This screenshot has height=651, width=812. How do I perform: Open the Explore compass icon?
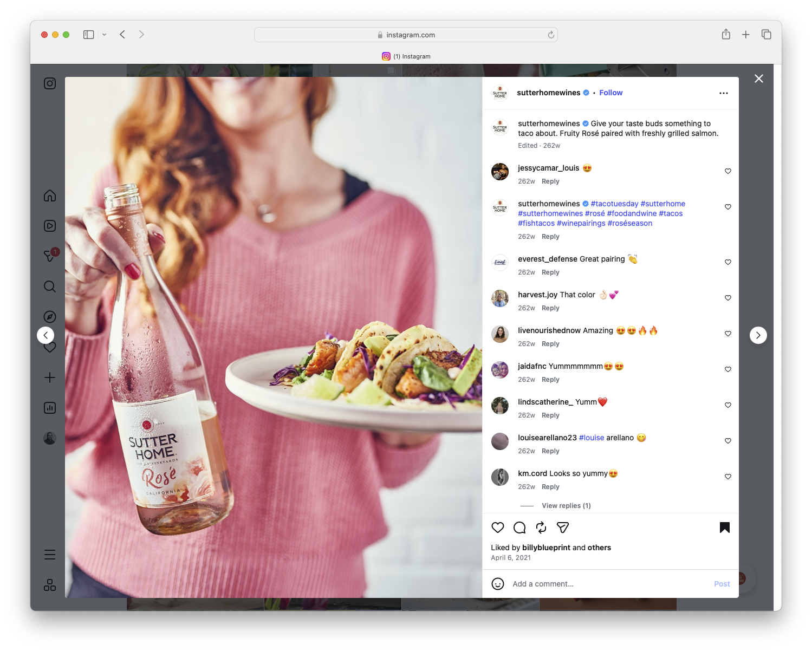click(x=50, y=317)
